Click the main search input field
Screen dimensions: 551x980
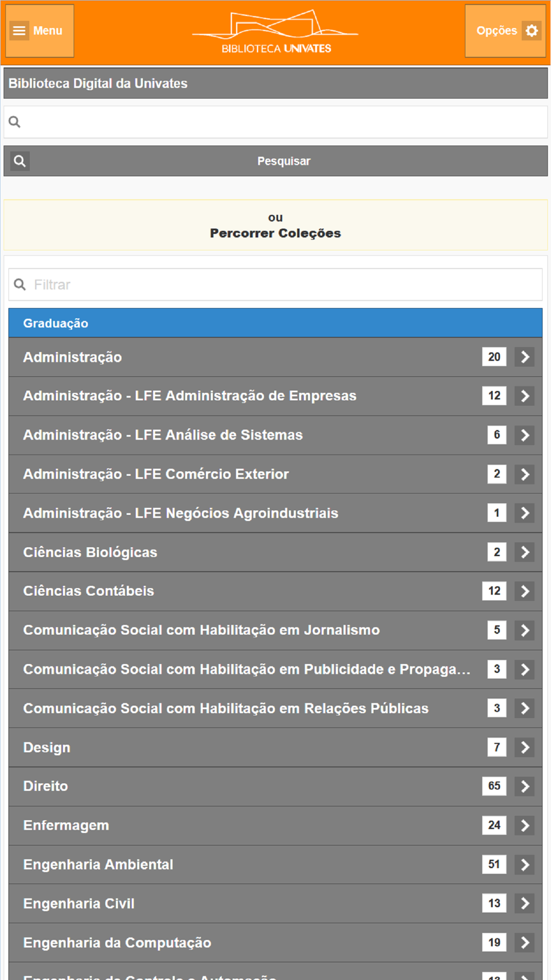[x=284, y=122]
